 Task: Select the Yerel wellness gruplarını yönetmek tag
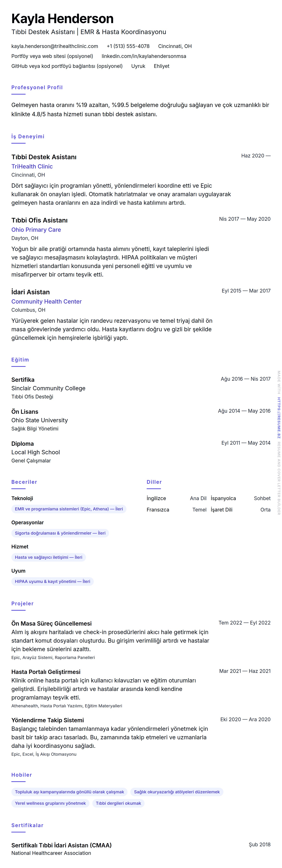coord(50,804)
